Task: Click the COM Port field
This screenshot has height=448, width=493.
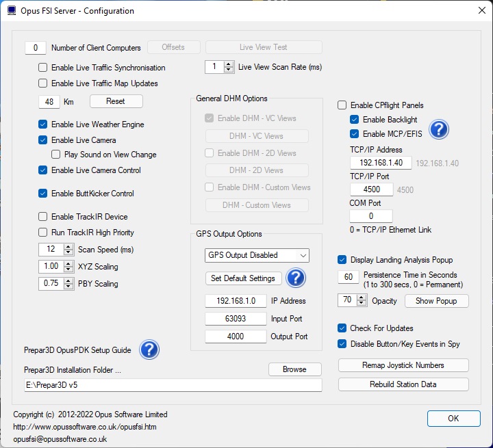Action: (x=371, y=216)
